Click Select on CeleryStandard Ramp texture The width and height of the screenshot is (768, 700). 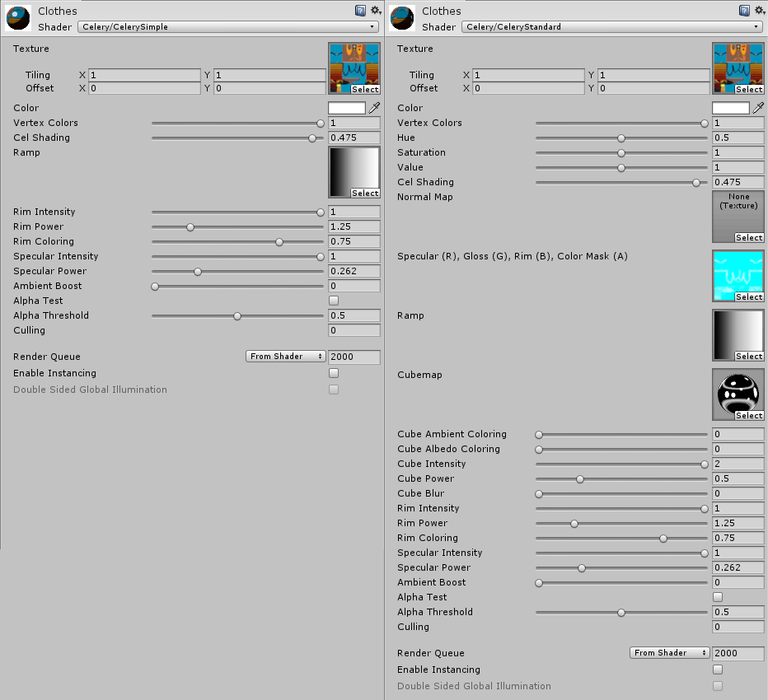pos(749,356)
